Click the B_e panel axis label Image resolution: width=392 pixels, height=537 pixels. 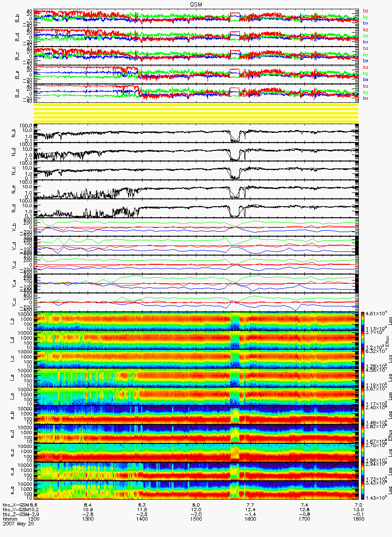(x=17, y=75)
